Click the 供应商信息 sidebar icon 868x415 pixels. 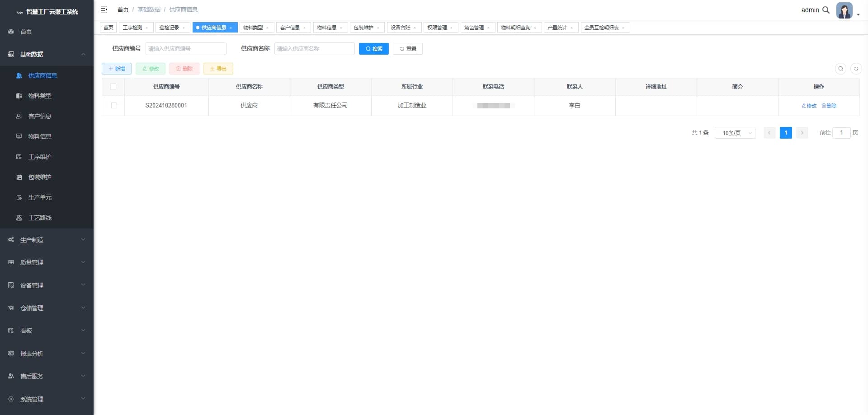click(x=19, y=75)
